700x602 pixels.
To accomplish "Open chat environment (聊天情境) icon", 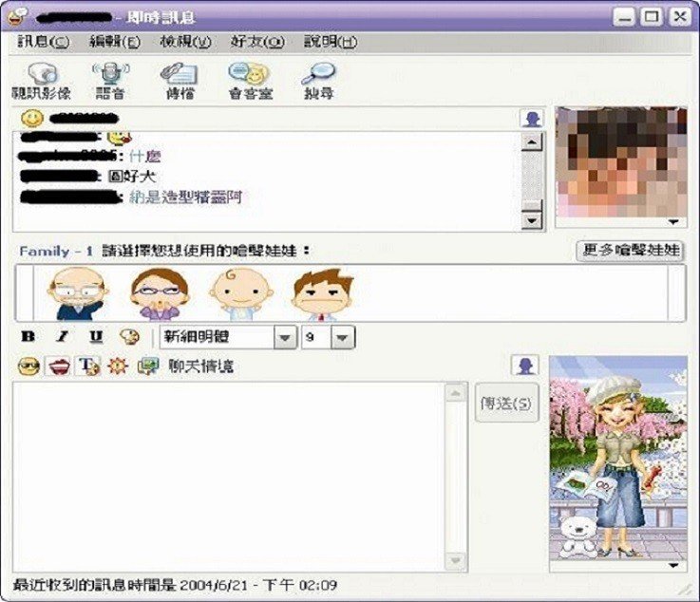I will tap(148, 367).
